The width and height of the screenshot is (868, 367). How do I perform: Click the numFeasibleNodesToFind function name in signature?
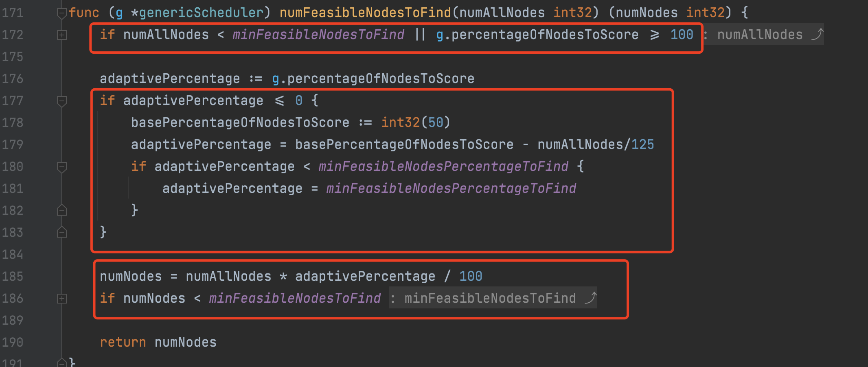365,13
